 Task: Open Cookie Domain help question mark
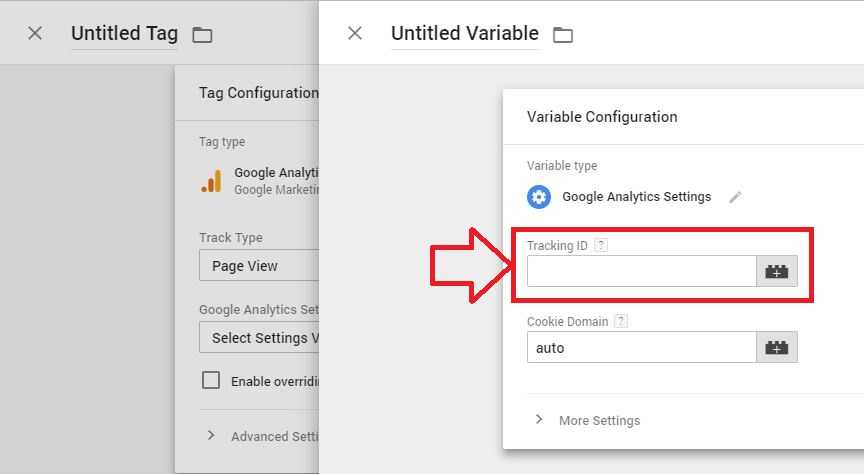pyautogui.click(x=621, y=321)
